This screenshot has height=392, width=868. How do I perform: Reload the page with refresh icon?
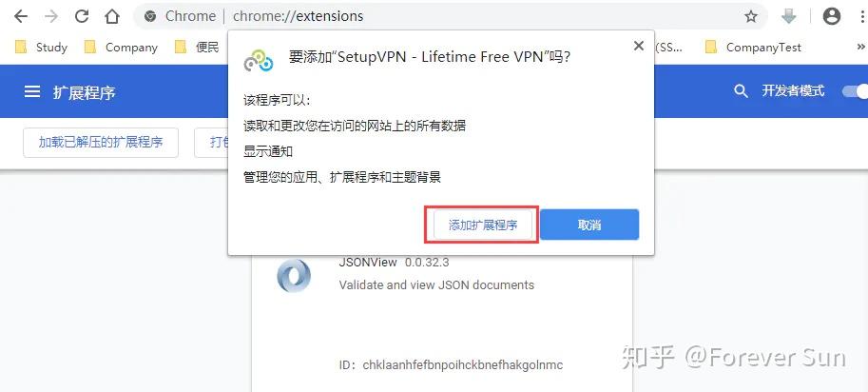(x=82, y=16)
